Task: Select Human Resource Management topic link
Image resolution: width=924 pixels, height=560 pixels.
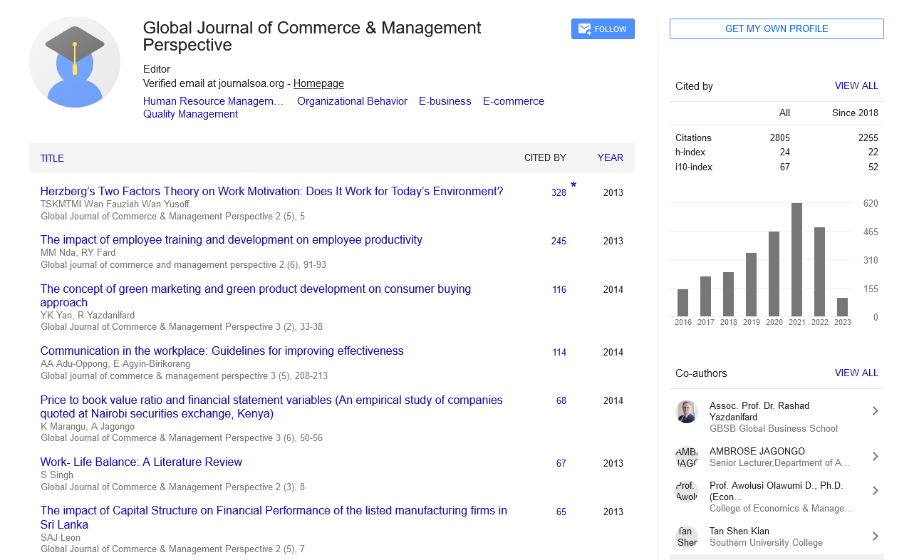Action: pyautogui.click(x=213, y=101)
